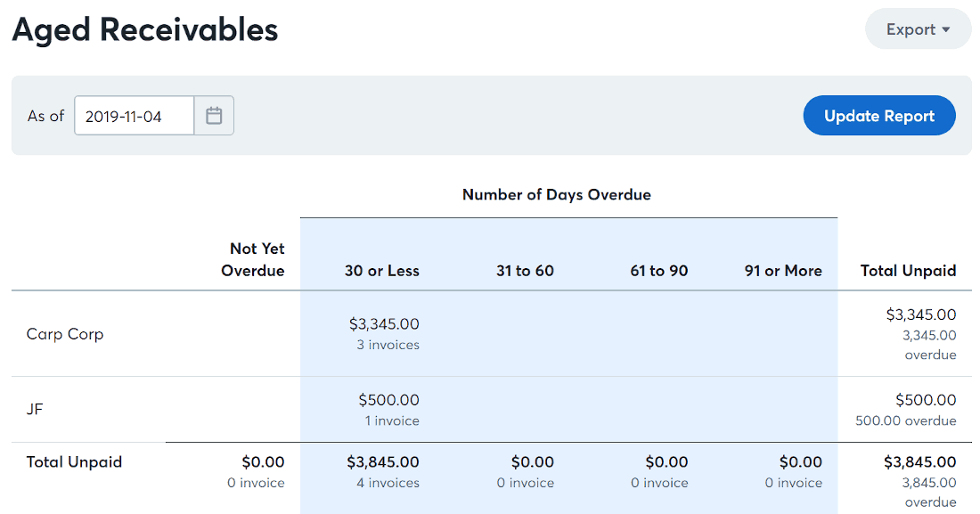Viewport: 980px width, 514px height.
Task: Click the Update Report button
Action: pos(878,116)
